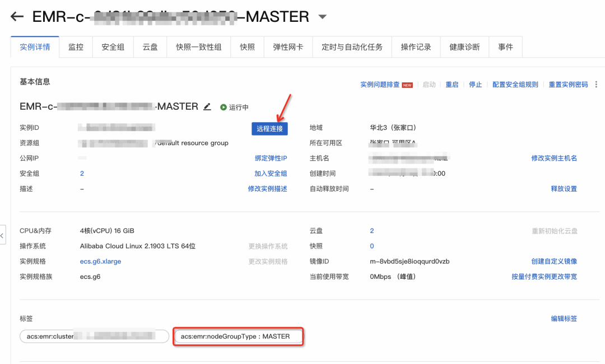The image size is (605, 364).
Task: Click 重启 to restart instance
Action: point(452,85)
